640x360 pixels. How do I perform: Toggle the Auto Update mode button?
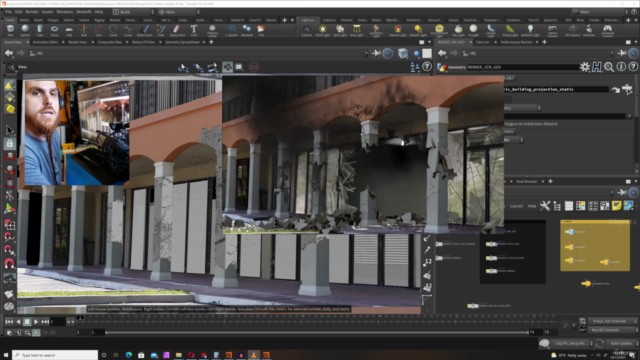[x=621, y=343]
